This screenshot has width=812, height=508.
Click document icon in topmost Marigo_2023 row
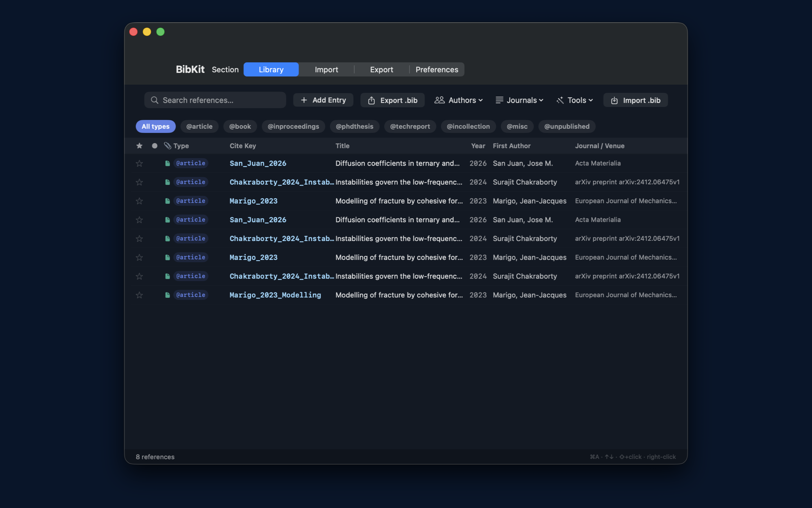[x=167, y=201]
